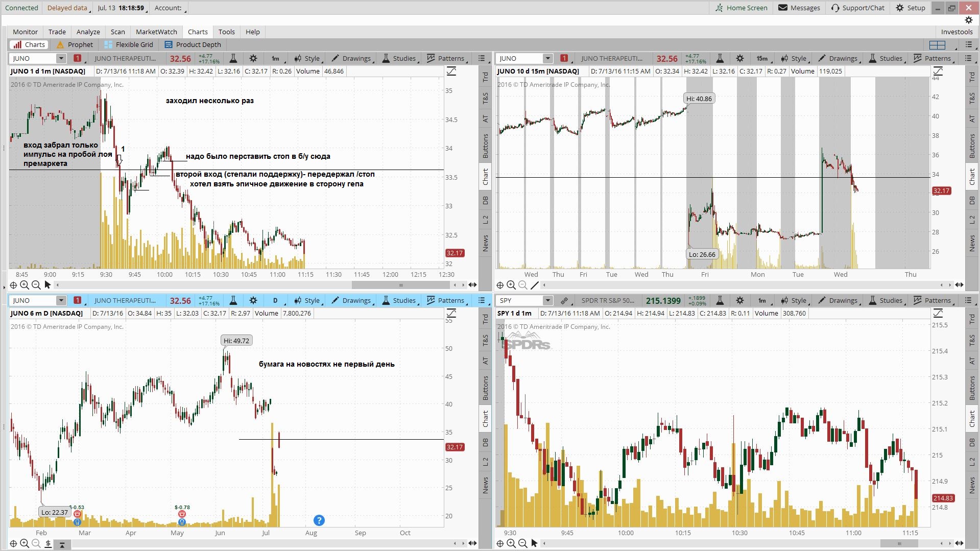Toggle the Trd side panel on JUNO 15m chart

pos(972,77)
